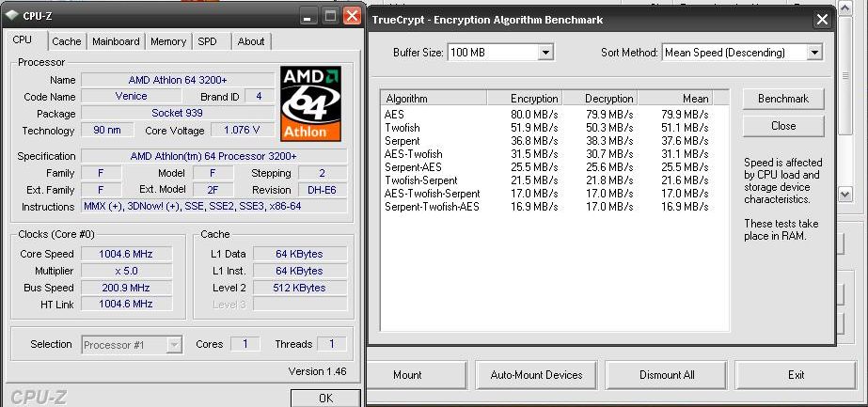
Task: Click the AES mean speed 79.9 MB/s
Action: [x=685, y=115]
